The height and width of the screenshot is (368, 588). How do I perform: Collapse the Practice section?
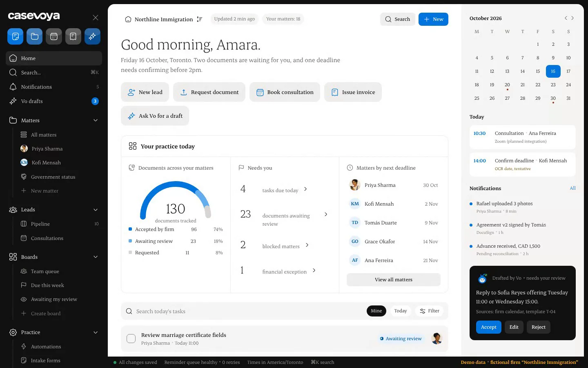pyautogui.click(x=96, y=332)
